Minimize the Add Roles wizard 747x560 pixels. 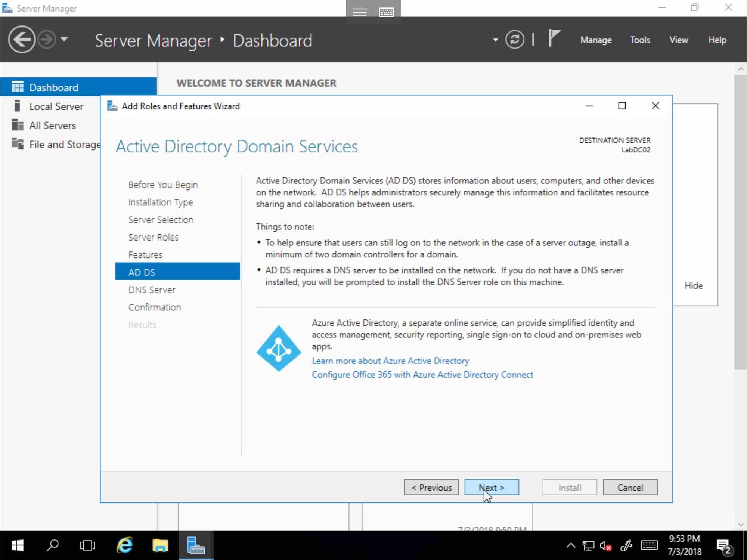tap(589, 106)
